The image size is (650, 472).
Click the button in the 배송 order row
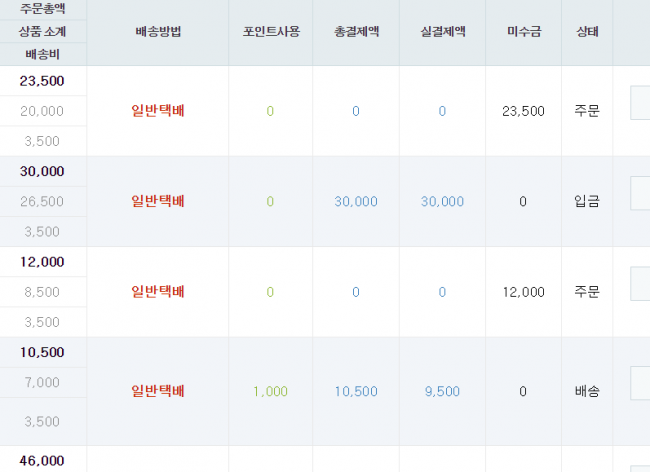pyautogui.click(x=640, y=383)
